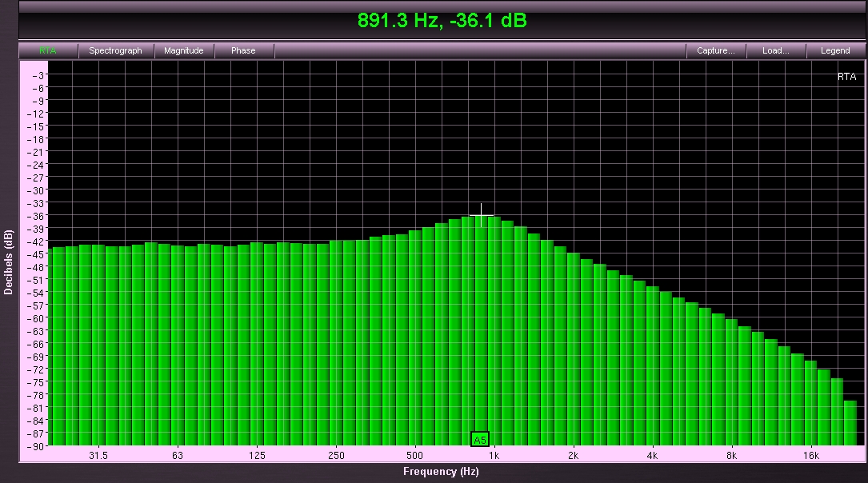Viewport: 868px width, 483px height.
Task: Open the Spectrograph view tab
Action: click(x=115, y=50)
